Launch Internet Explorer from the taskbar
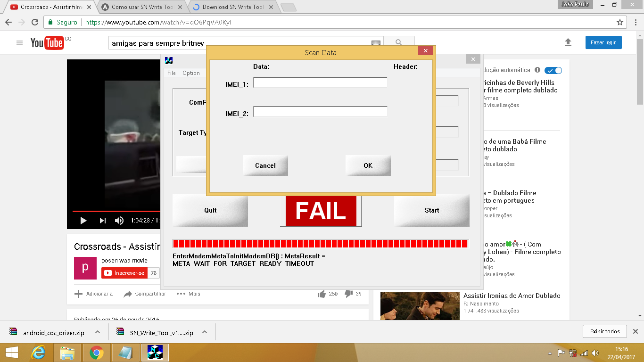Image resolution: width=644 pixels, height=362 pixels. (38, 353)
